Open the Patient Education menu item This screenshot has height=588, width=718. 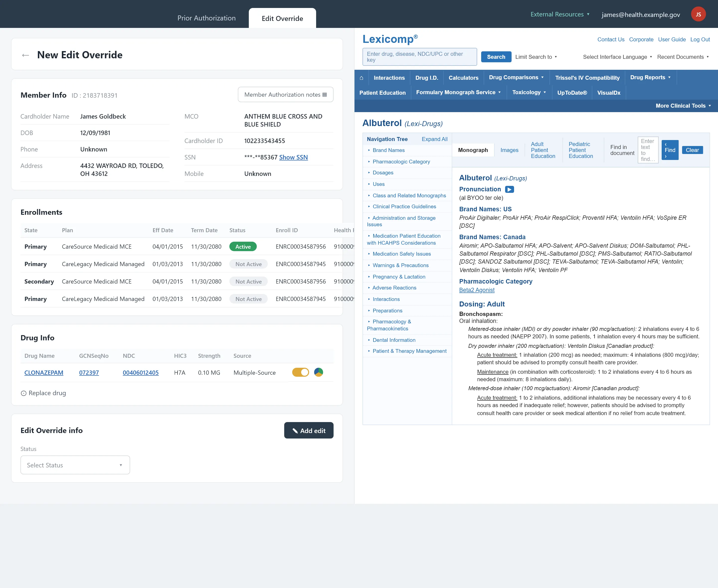coord(382,93)
